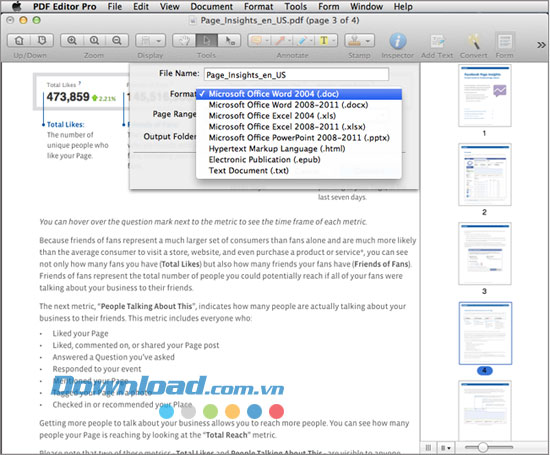Screen dimensions: 550x455
Task: Open the last thumbnail below page 4
Action: pyautogui.click(x=485, y=410)
